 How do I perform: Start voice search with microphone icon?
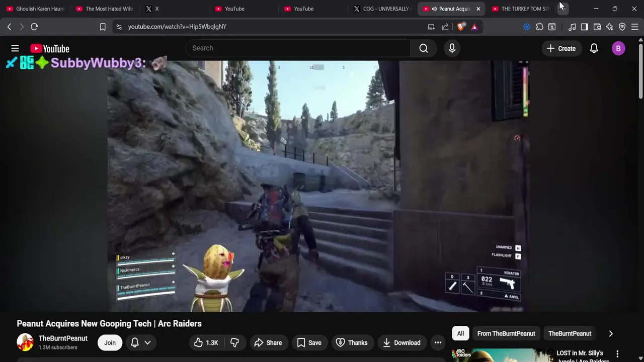[452, 48]
